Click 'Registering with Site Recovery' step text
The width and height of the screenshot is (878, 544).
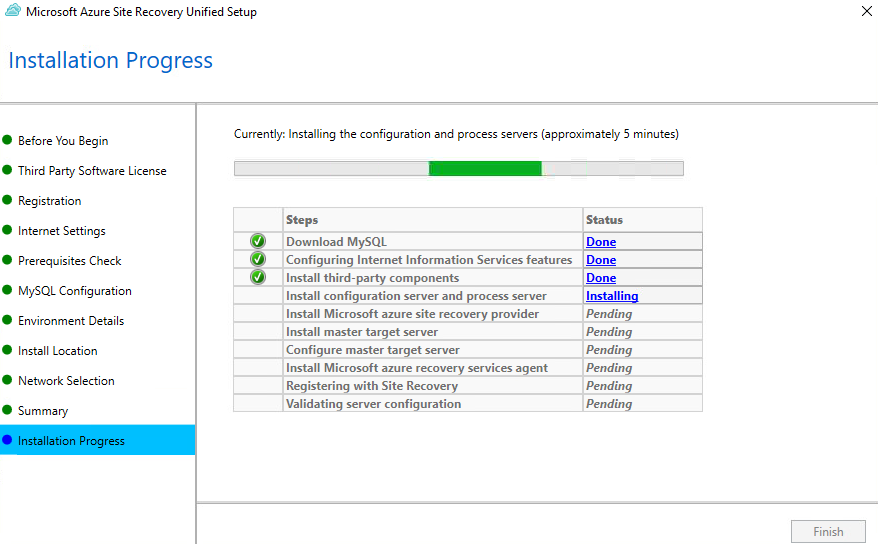click(x=372, y=386)
